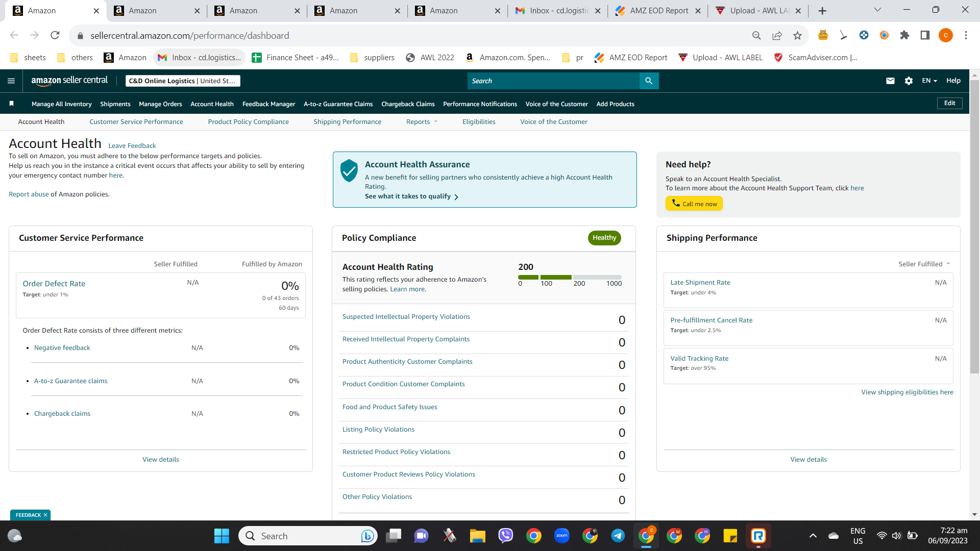980x551 pixels.
Task: Open the Shipping Performance tab
Action: pyautogui.click(x=347, y=121)
